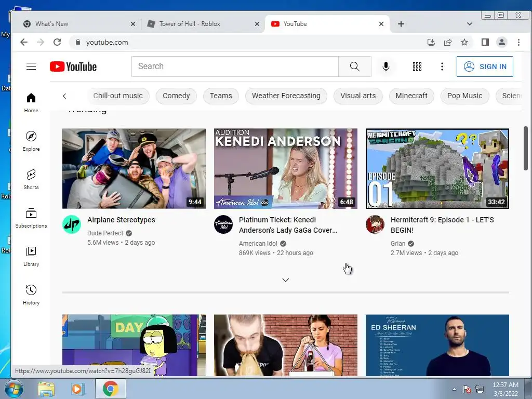Select the Weather Forecasting chip
532x399 pixels.
point(286,96)
